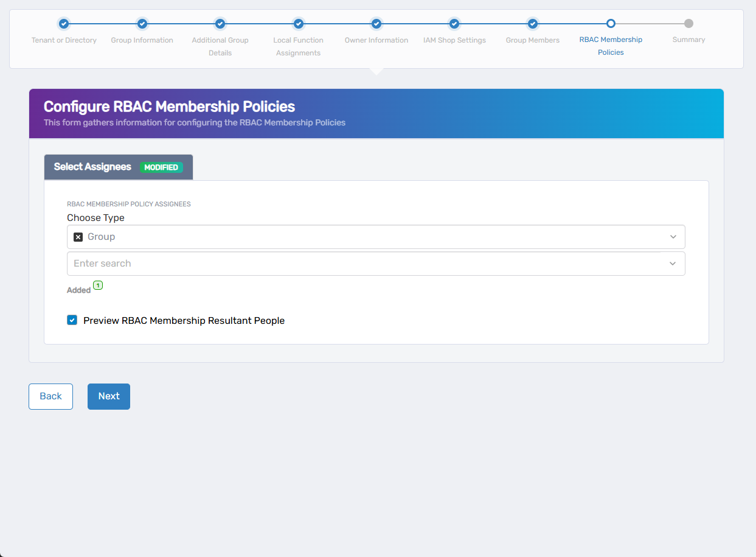This screenshot has width=756, height=557.
Task: Click the Owner Information step check icon
Action: (x=376, y=24)
